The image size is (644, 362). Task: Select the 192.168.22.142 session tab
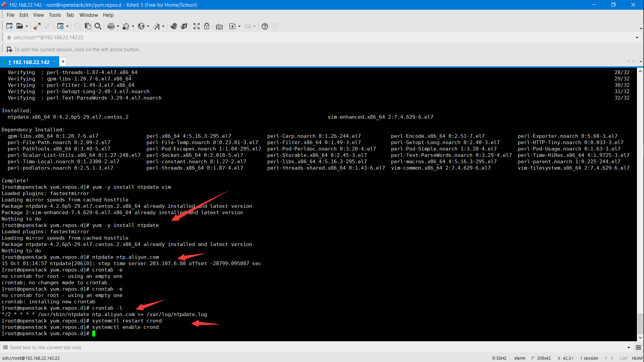click(29, 62)
